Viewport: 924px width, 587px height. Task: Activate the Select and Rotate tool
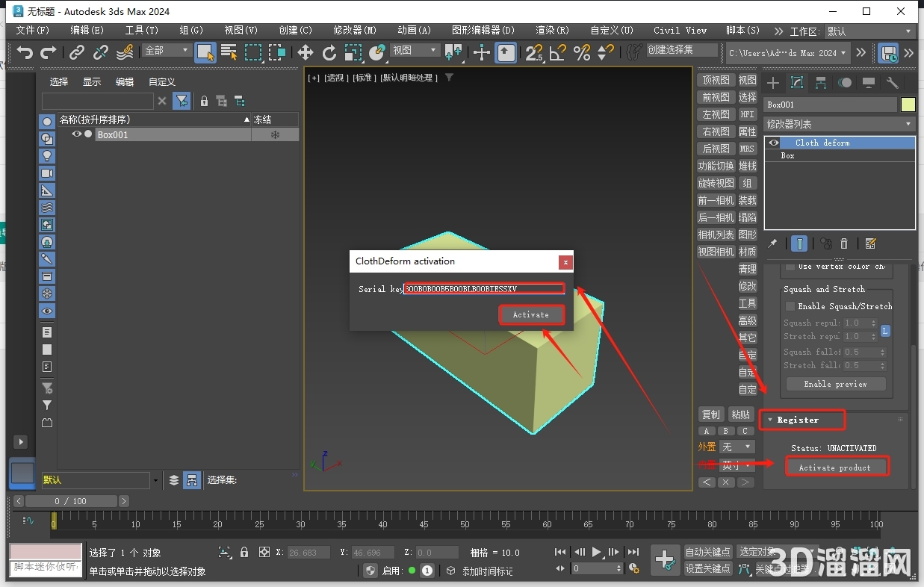329,52
